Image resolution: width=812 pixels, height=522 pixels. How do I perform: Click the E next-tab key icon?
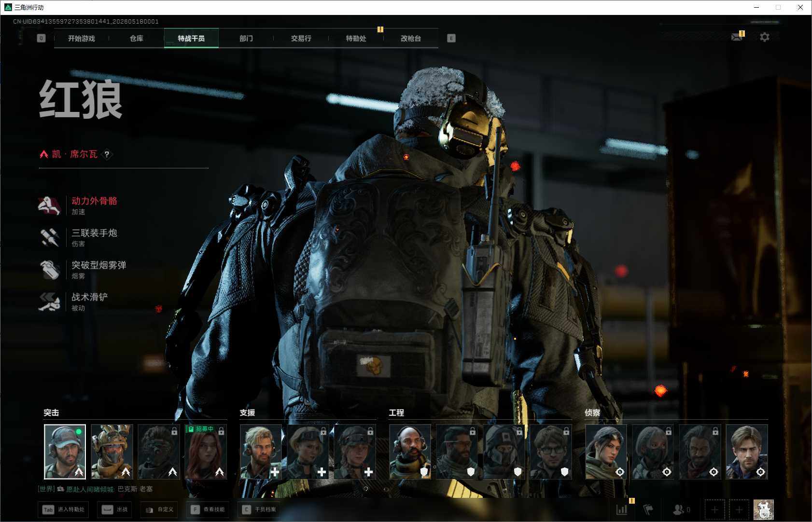(x=451, y=38)
